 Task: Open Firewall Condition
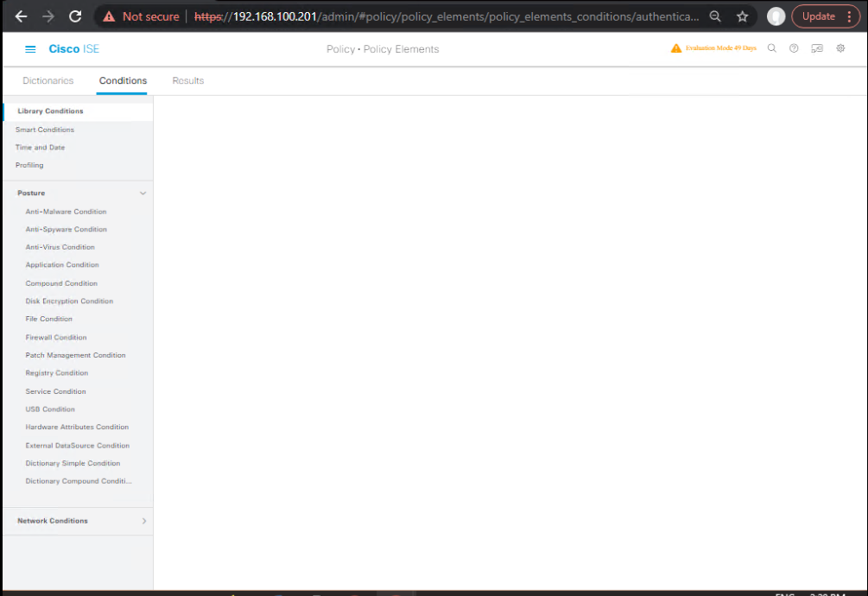[x=56, y=337]
